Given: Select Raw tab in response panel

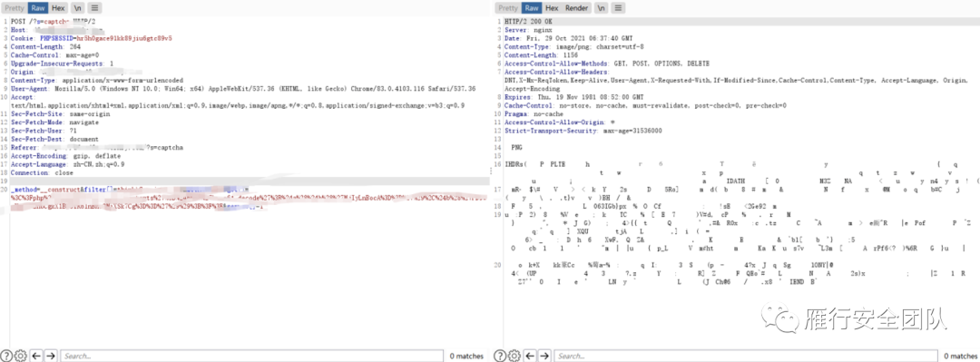Looking at the screenshot, I should (x=532, y=8).
